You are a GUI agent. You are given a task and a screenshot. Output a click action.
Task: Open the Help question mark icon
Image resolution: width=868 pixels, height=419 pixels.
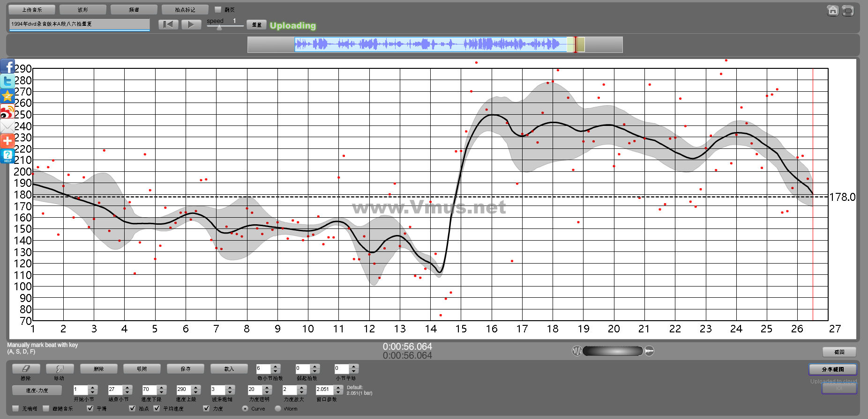point(7,156)
